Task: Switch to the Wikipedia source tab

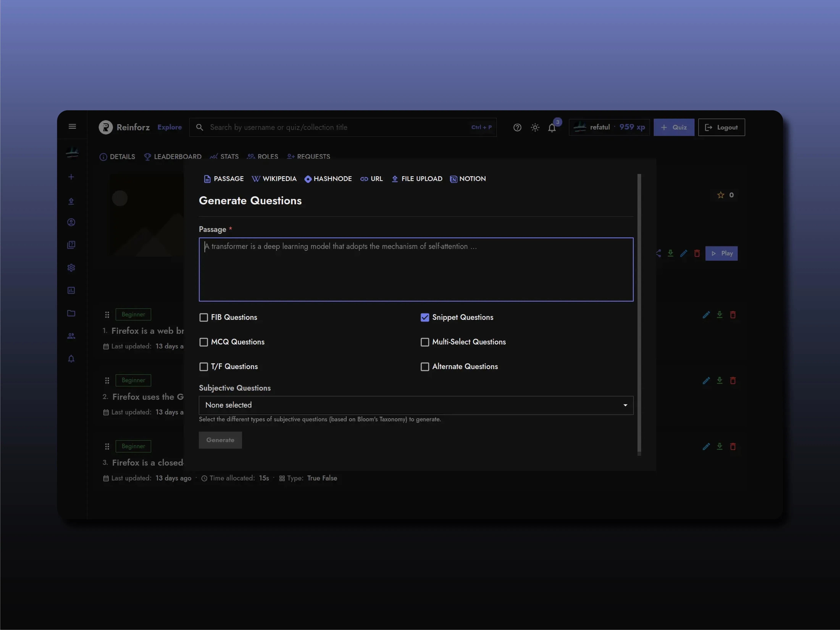Action: (274, 179)
